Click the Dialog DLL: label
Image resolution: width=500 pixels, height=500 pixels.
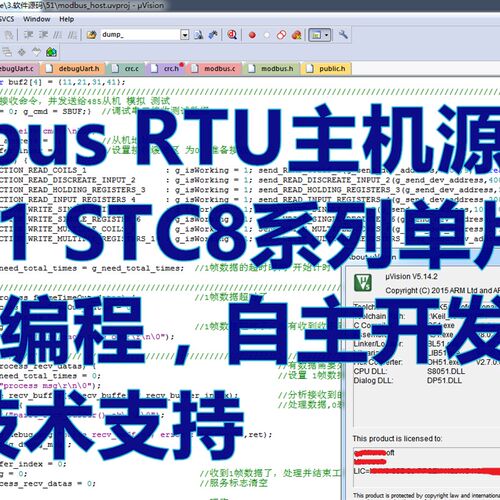[373, 381]
